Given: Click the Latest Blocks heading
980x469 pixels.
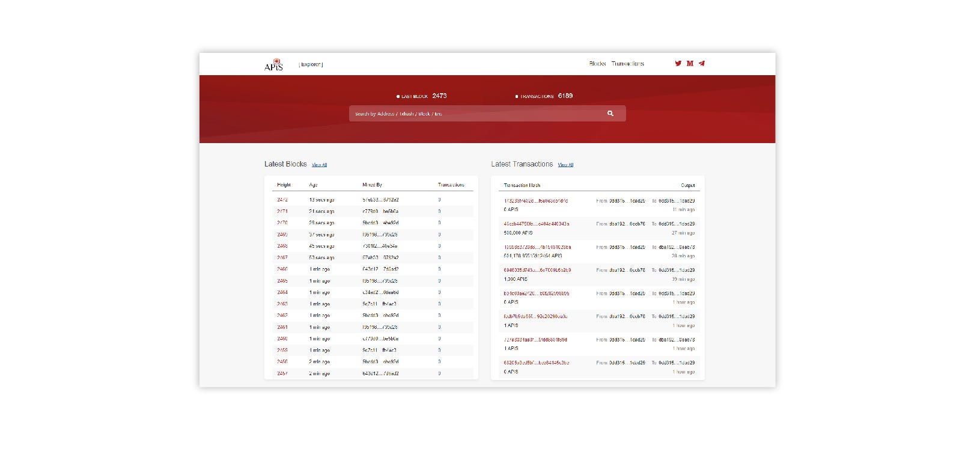Looking at the screenshot, I should click(x=285, y=164).
